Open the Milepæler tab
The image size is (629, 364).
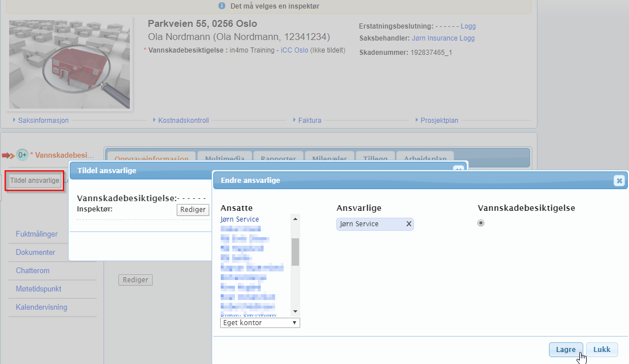(328, 159)
